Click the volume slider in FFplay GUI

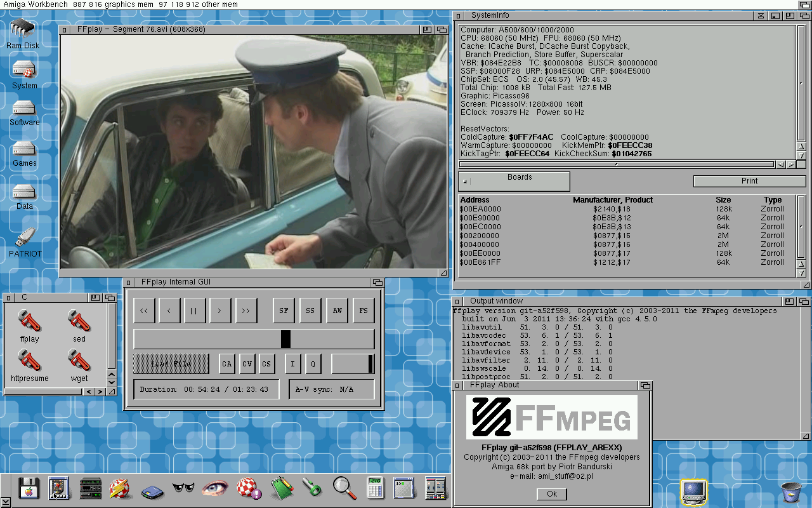[x=353, y=364]
